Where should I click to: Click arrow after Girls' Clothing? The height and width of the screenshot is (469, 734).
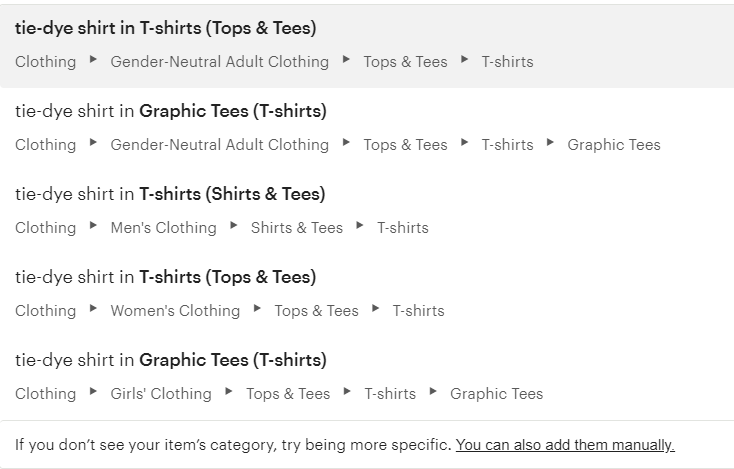229,391
